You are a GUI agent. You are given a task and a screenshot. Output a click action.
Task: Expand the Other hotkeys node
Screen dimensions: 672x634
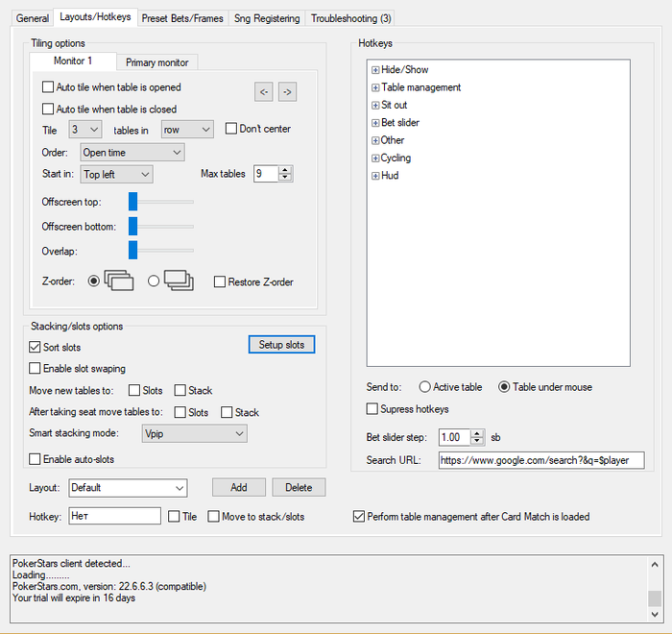point(375,140)
